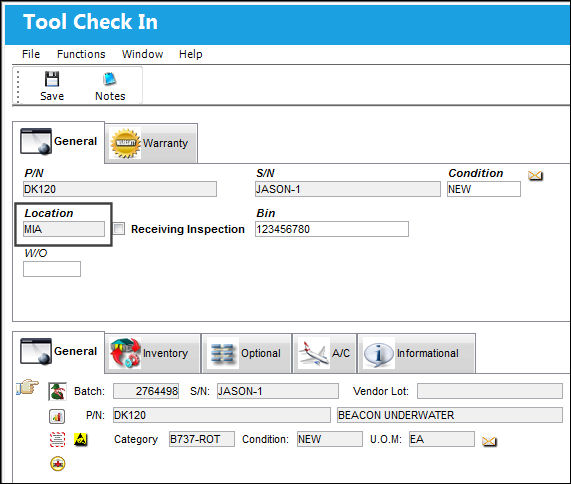Click the envelope icon beside U.O.M field
This screenshot has width=571, height=484.
[489, 441]
